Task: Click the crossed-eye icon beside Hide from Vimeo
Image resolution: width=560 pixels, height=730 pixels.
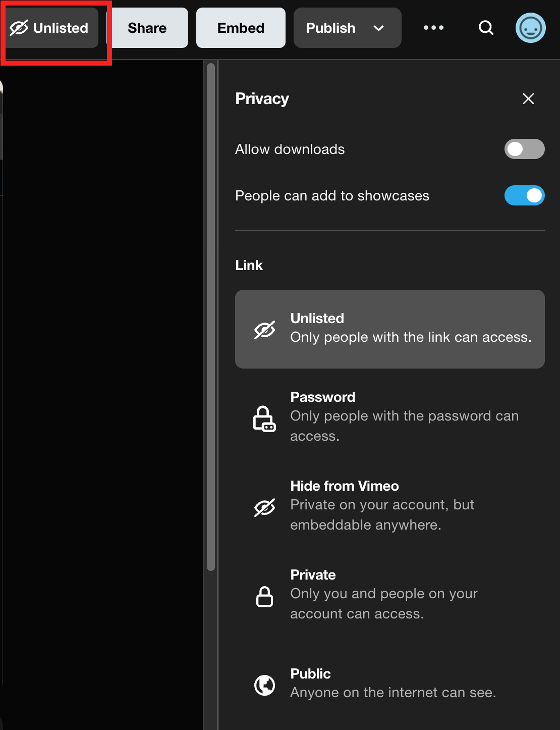Action: point(264,507)
